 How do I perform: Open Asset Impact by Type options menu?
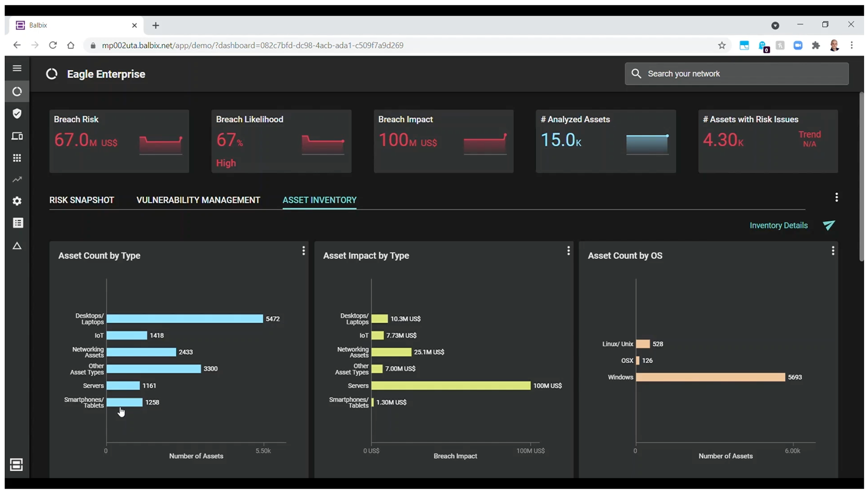tap(568, 251)
